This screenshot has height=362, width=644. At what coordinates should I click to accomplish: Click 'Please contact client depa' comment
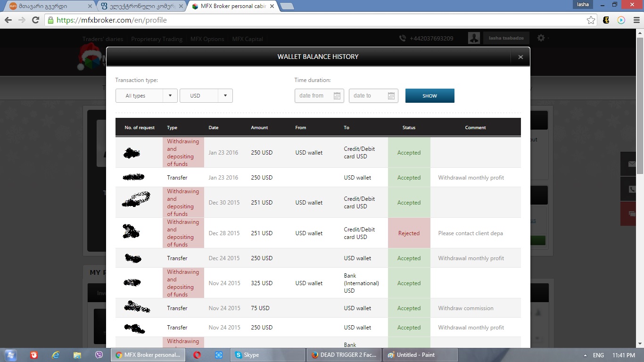coord(471,233)
